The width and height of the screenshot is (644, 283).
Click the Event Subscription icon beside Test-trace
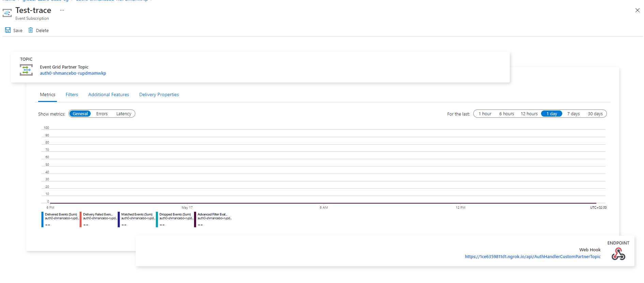point(7,13)
